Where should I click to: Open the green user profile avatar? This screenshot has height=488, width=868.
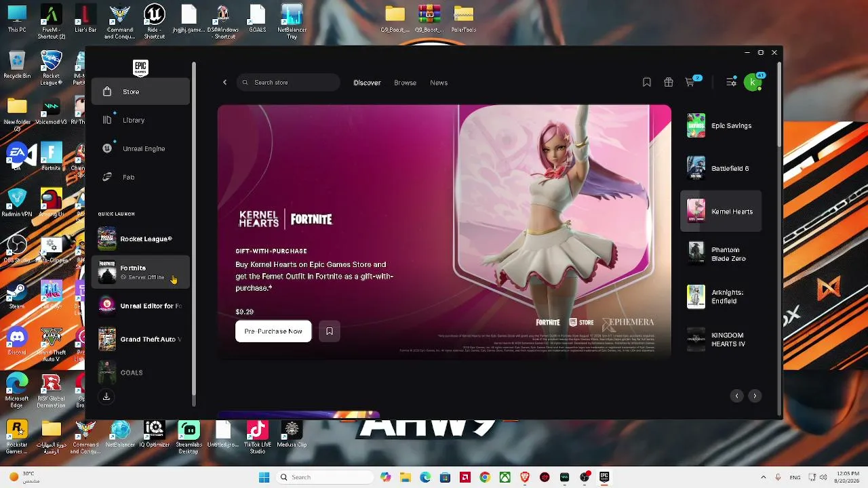(x=753, y=82)
